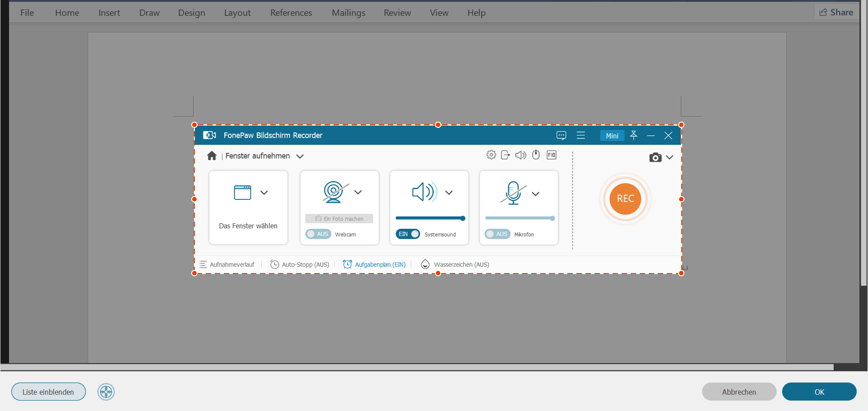Click the Ein Foto machen button
The image size is (868, 411).
[339, 218]
